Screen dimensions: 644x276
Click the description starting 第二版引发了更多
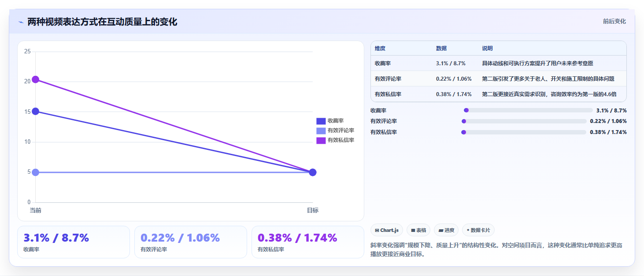click(548, 79)
